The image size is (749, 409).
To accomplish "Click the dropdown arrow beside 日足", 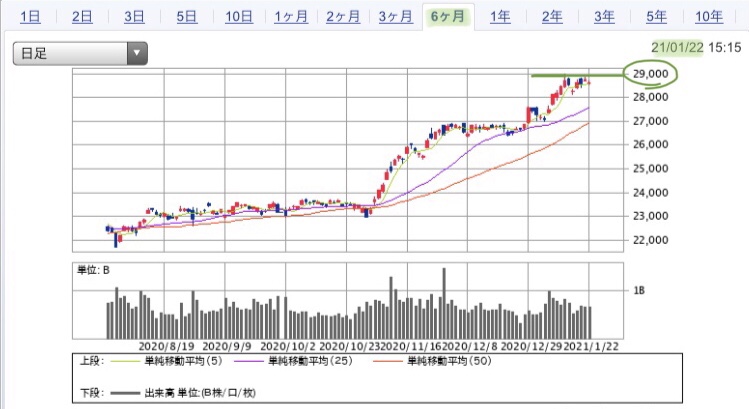I will (137, 53).
